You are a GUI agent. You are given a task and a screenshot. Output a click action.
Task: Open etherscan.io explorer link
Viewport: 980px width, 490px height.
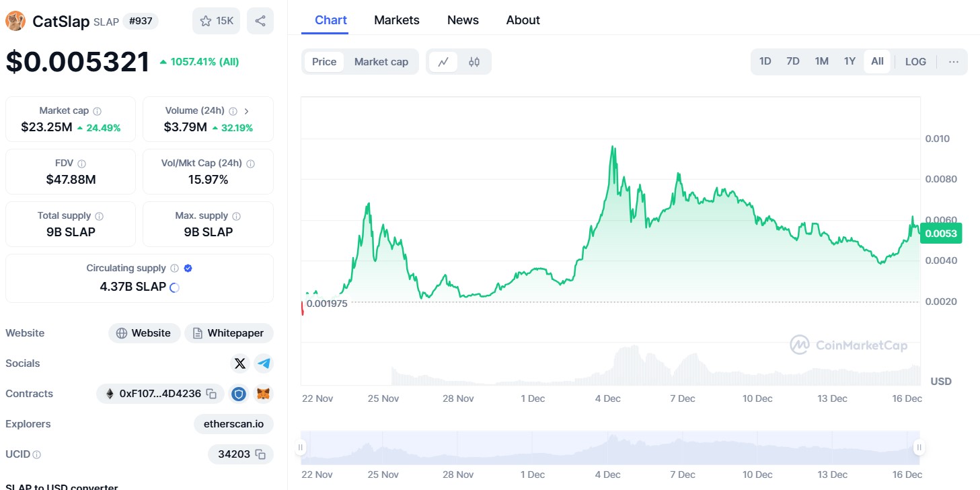(233, 424)
